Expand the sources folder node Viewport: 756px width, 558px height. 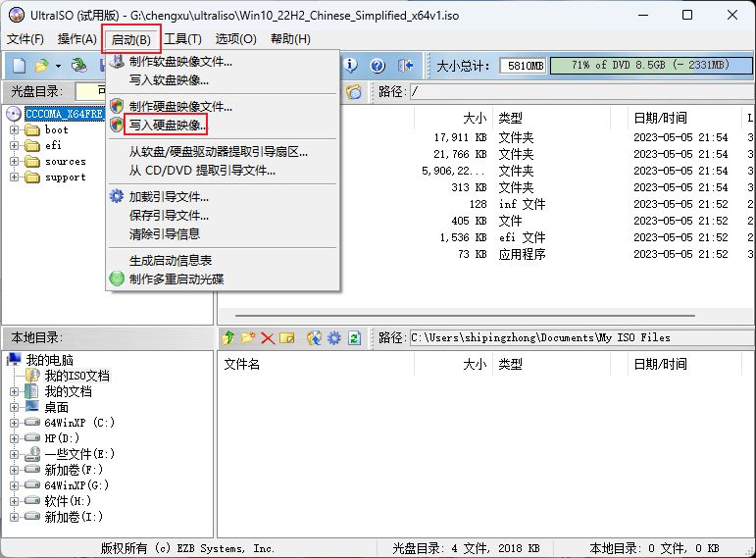coord(15,161)
